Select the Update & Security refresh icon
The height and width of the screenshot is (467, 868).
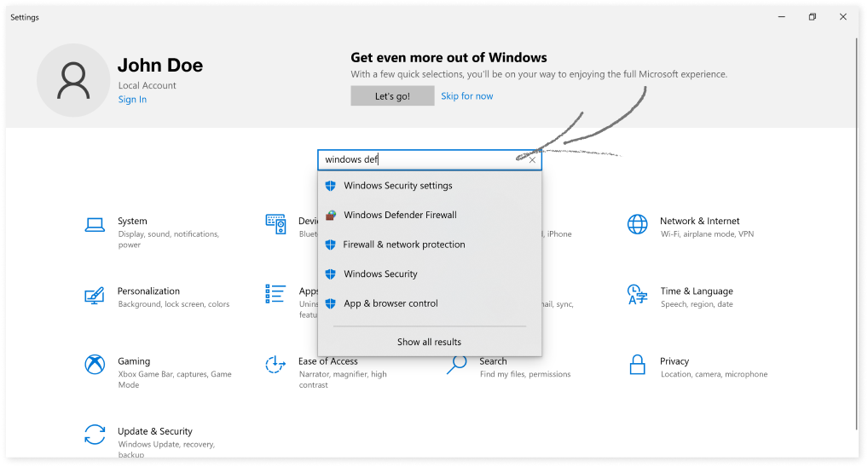tap(95, 434)
